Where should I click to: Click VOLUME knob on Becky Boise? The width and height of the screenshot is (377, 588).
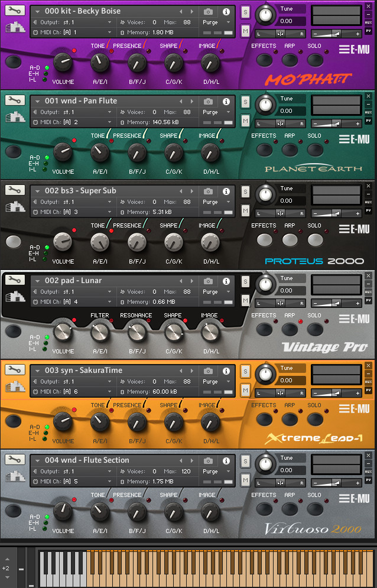point(62,62)
